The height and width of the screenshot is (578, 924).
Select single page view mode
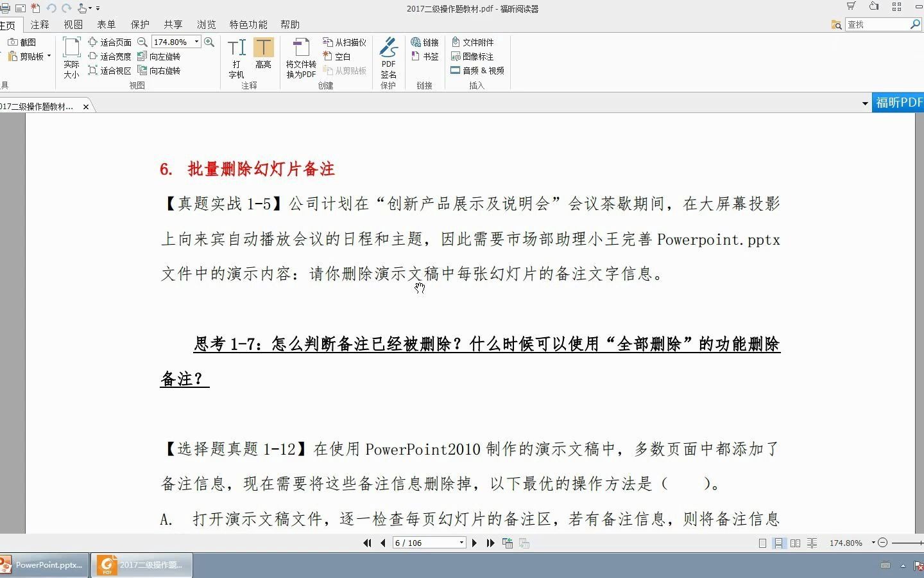(762, 543)
